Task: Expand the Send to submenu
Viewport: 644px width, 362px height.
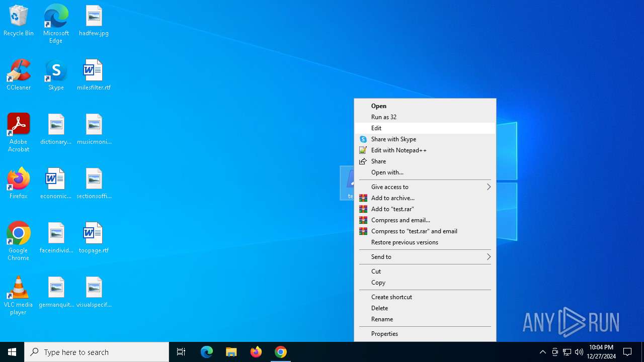Action: pyautogui.click(x=425, y=257)
